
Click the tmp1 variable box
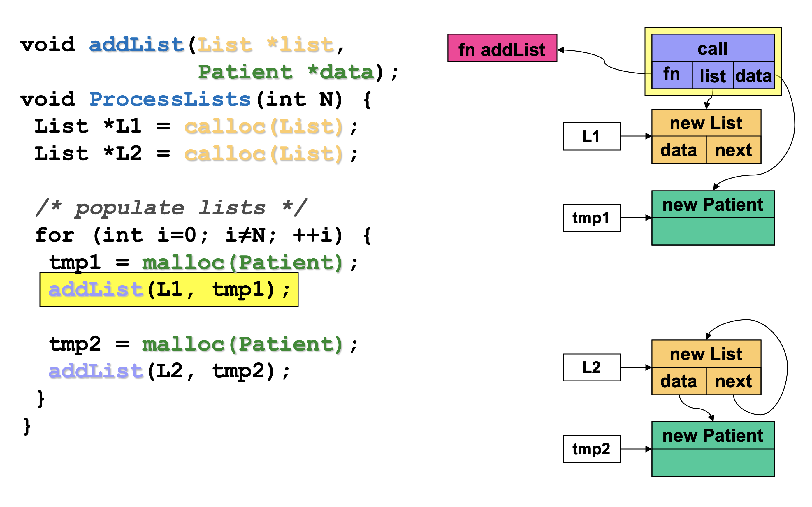591,218
